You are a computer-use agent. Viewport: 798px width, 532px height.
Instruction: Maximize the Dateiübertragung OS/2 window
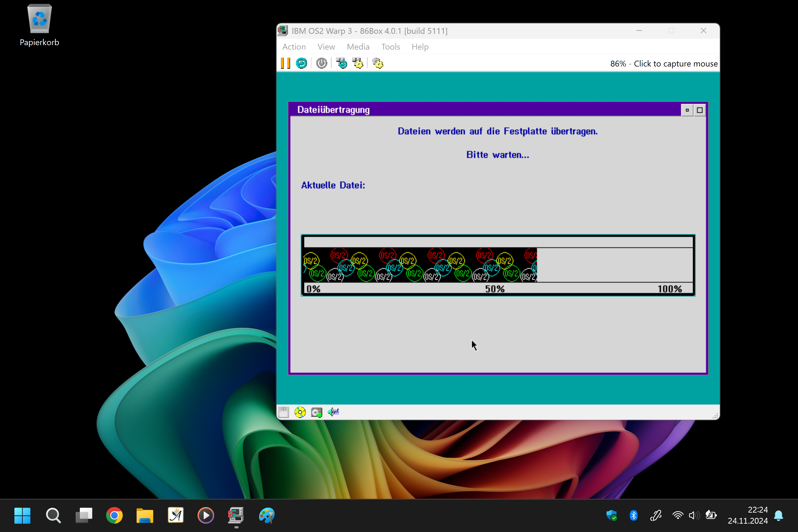700,110
